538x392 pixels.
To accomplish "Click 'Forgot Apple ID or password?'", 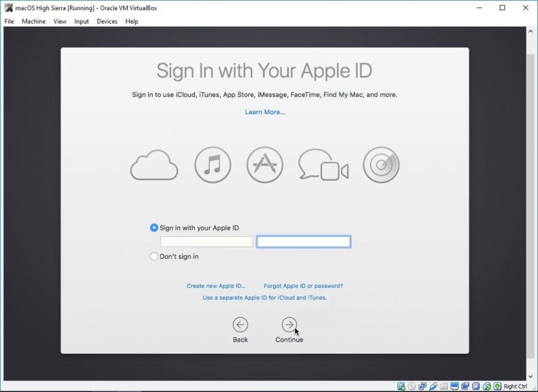I will (303, 286).
